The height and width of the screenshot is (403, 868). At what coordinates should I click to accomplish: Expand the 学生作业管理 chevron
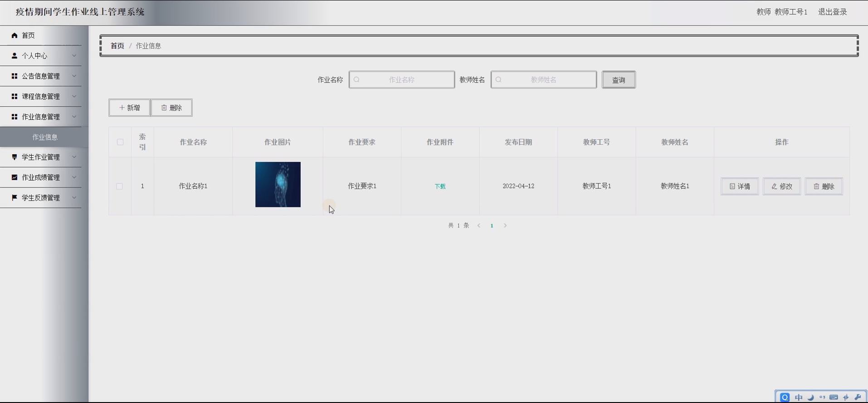[74, 157]
